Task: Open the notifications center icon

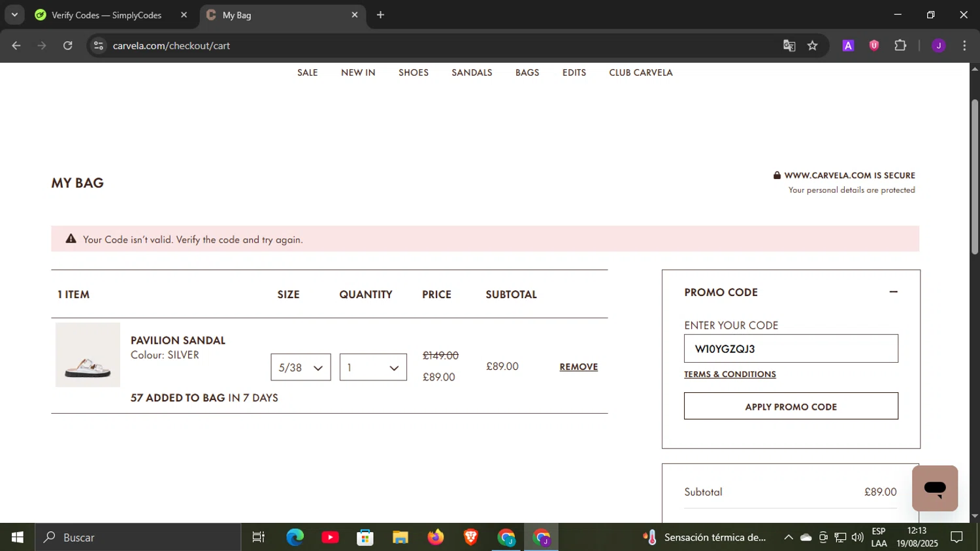Action: point(957,537)
